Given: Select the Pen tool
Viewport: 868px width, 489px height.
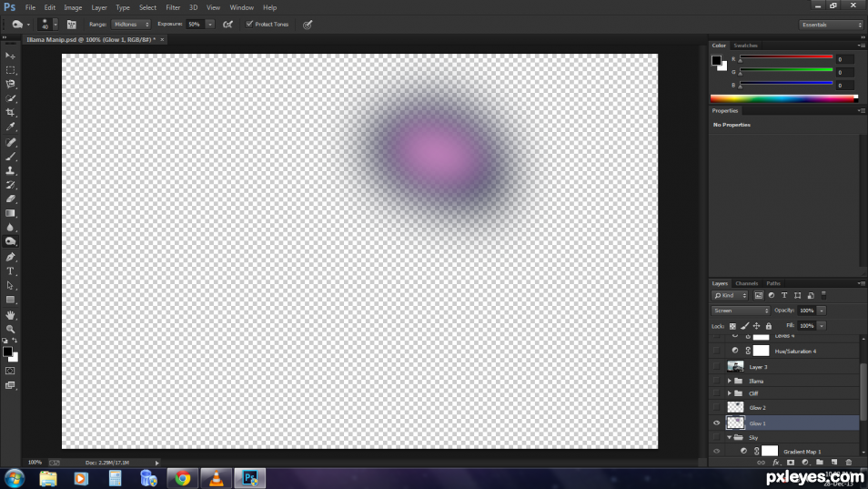Looking at the screenshot, I should click(x=10, y=257).
